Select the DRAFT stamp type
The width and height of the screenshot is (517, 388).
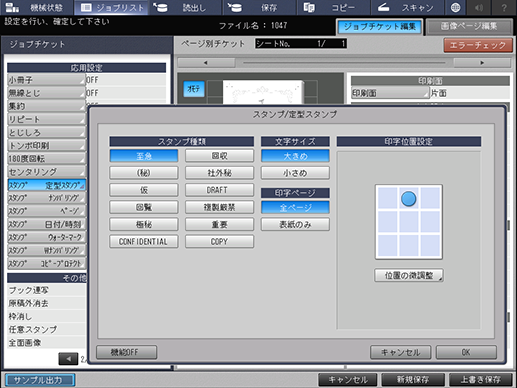(219, 190)
